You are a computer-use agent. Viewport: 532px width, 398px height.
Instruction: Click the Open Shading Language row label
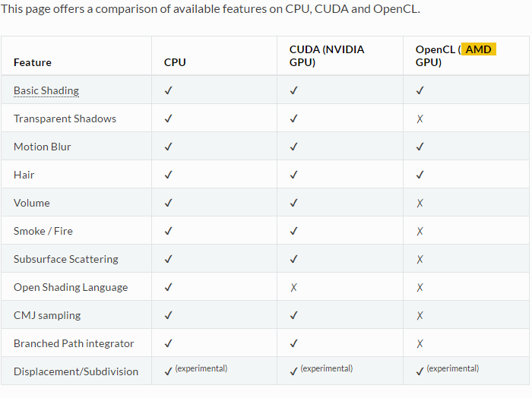click(x=71, y=287)
